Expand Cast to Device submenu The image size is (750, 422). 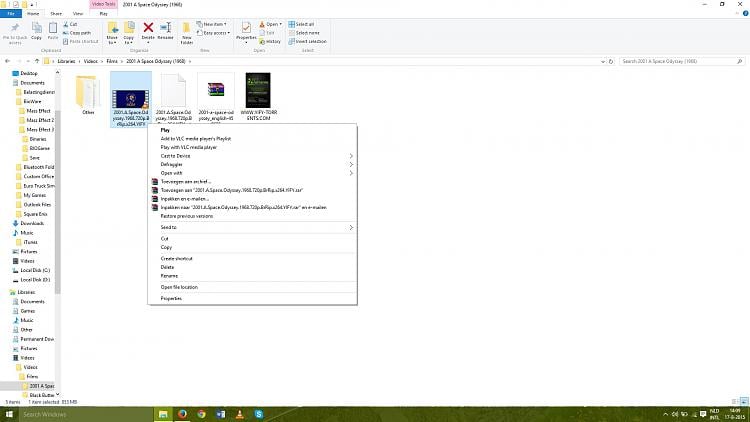[351, 156]
